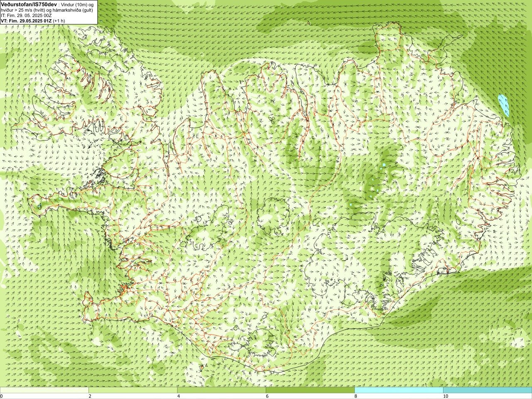The image size is (532, 399).
Task: Click the 'IT: Fim. 29. 05. 2025 00Z' line
Action: click(x=26, y=15)
